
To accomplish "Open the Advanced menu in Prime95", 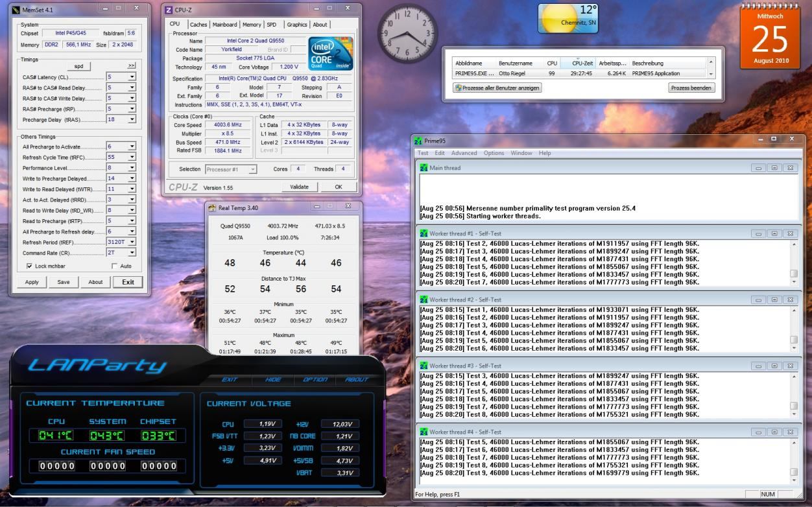I will (x=464, y=153).
